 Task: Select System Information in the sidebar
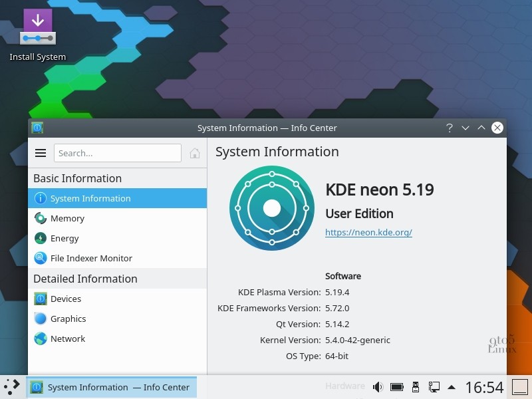(x=118, y=198)
